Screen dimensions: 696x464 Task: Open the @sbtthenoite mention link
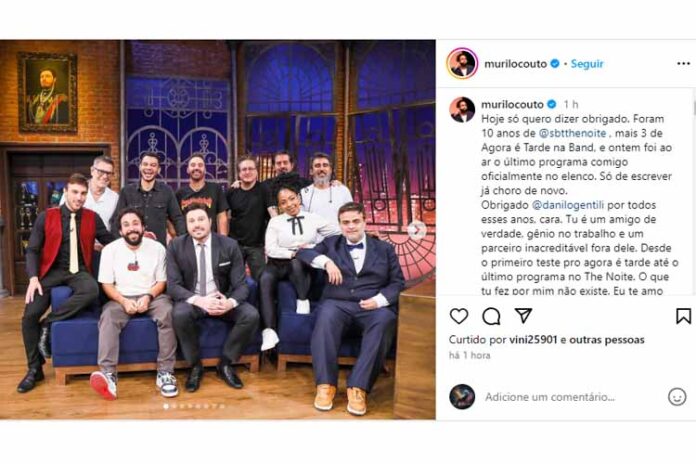pyautogui.click(x=572, y=133)
